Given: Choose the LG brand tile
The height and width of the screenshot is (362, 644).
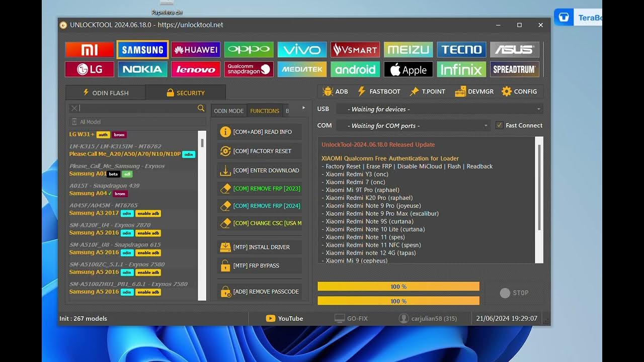Looking at the screenshot, I should click(90, 69).
